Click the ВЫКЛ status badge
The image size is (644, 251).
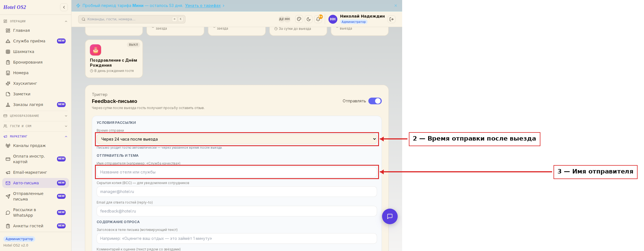tap(133, 45)
